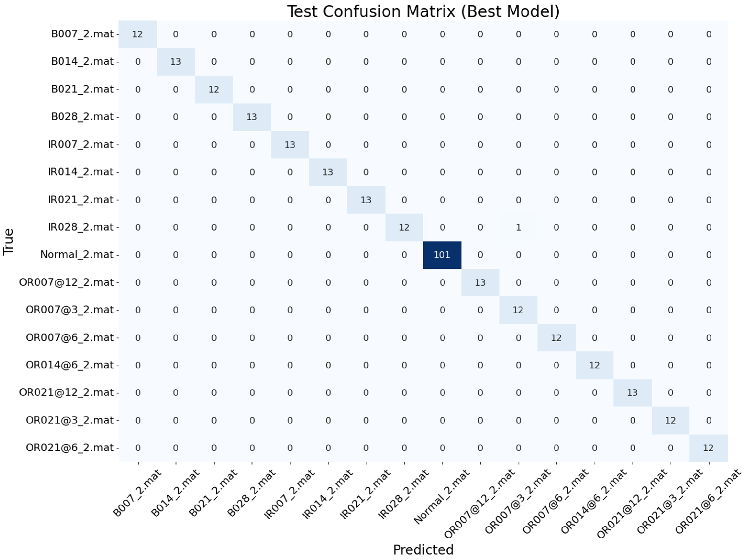Click the diagonal cell 12 in IR028_2.mat row
Viewport: 744px width, 560px height.
[404, 227]
